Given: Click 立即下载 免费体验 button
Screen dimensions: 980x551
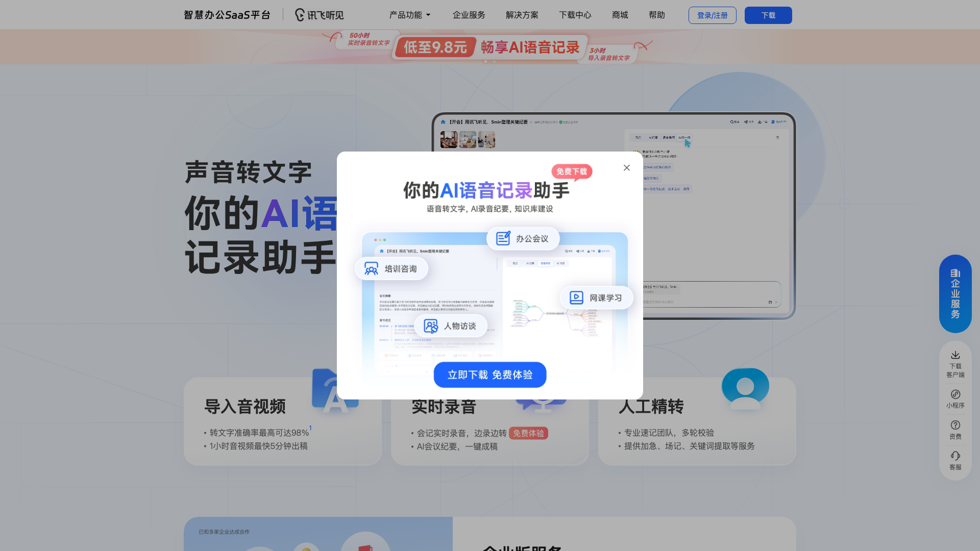Looking at the screenshot, I should tap(490, 375).
